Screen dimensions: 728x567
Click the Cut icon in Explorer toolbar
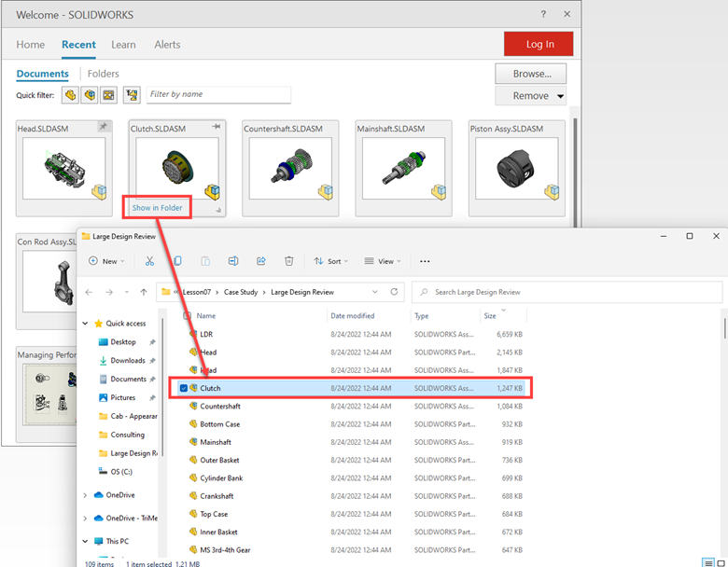[149, 261]
